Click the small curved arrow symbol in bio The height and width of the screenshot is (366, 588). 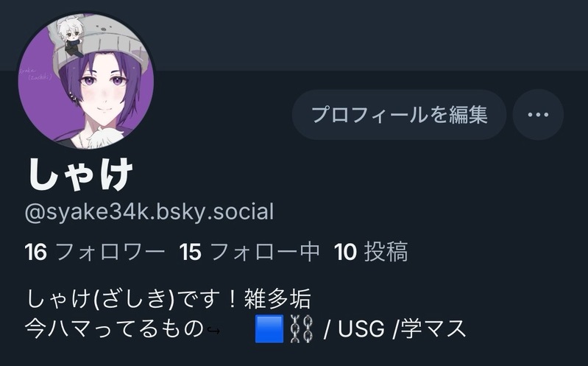click(213, 331)
